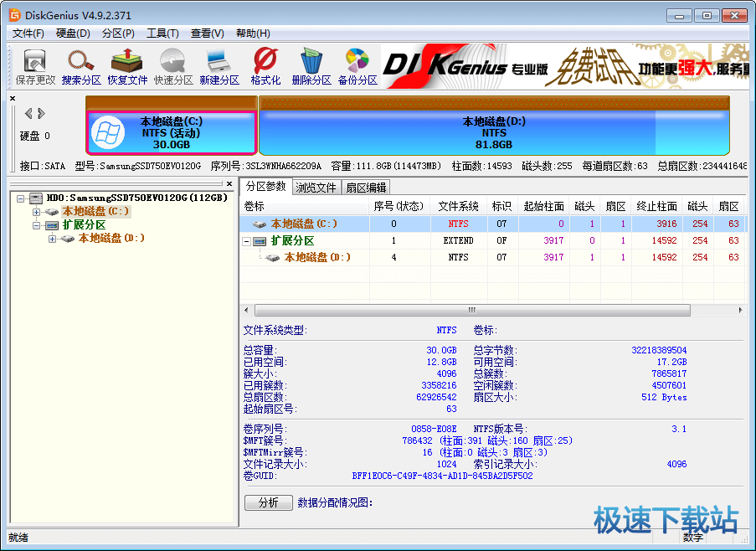This screenshot has width=756, height=551.
Task: Click the 文件系统 column header
Action: click(458, 206)
